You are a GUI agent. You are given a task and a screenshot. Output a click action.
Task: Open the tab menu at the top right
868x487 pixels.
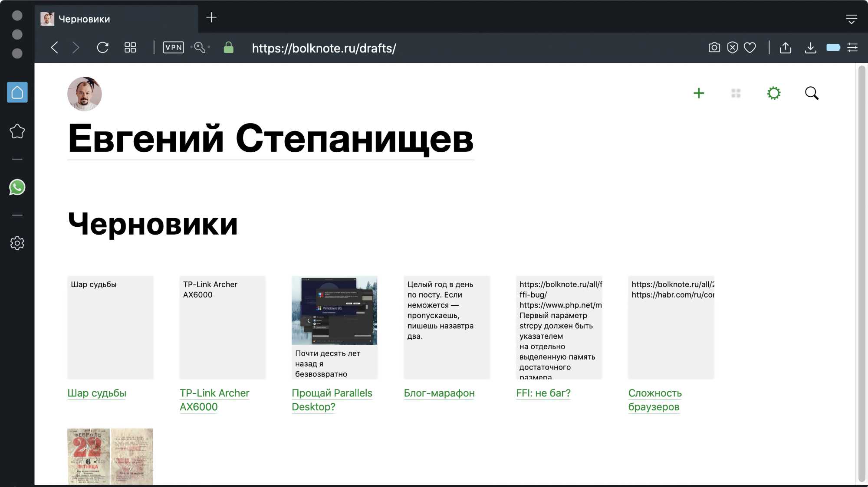(851, 19)
